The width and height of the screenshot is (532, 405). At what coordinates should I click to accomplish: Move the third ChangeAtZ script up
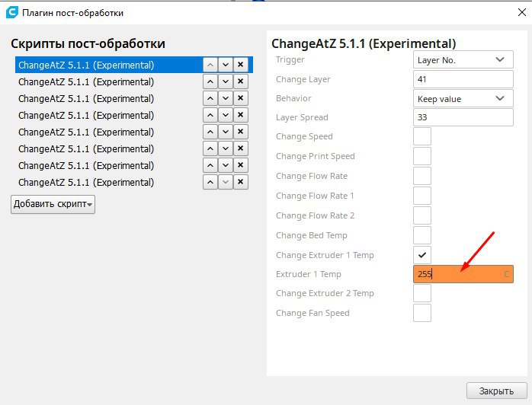tap(210, 98)
